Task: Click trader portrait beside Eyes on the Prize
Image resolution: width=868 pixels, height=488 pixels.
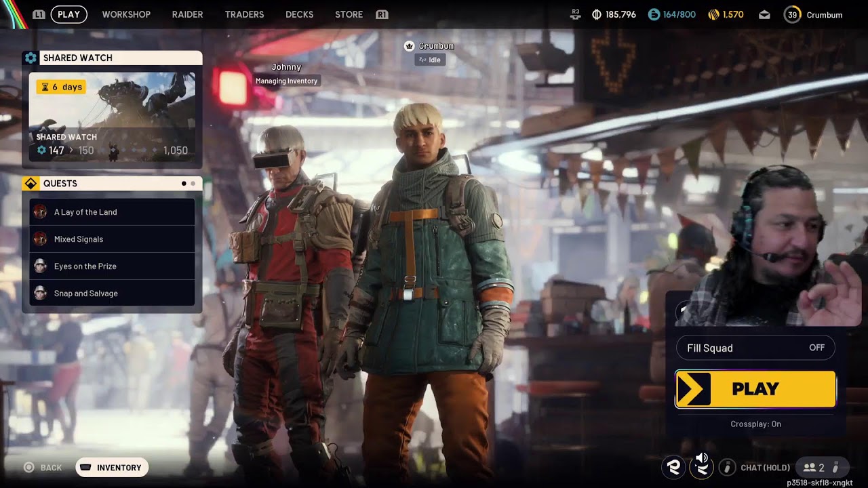Action: (40, 266)
